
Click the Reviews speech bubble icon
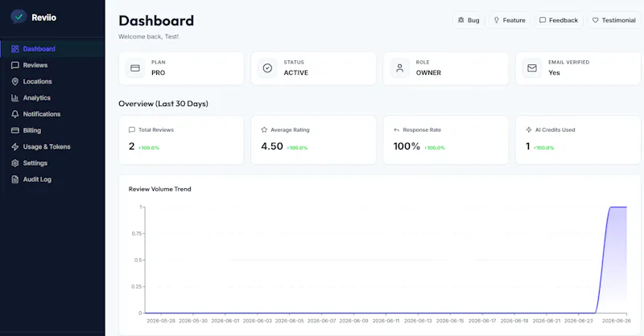coord(15,65)
